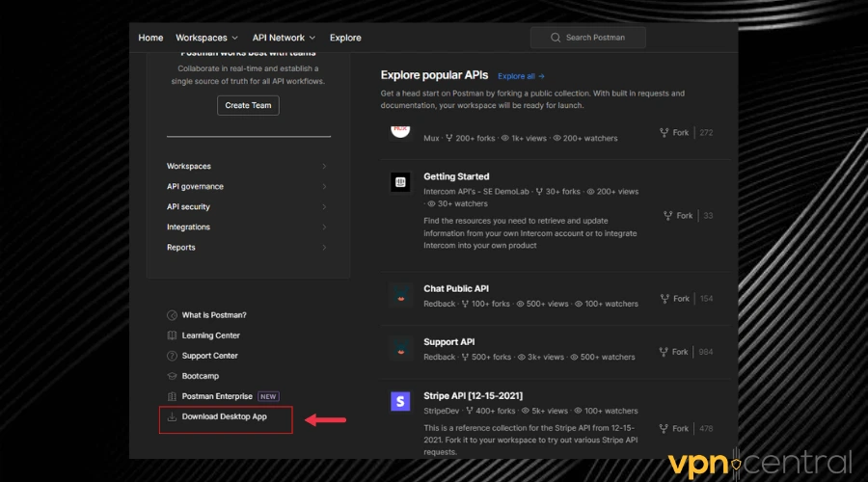Open the Postman Enterprise link

[217, 396]
